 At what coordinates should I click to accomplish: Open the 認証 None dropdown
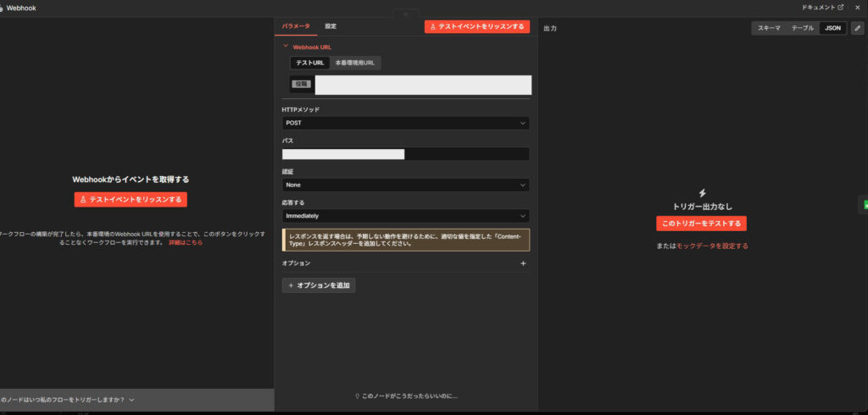point(405,185)
